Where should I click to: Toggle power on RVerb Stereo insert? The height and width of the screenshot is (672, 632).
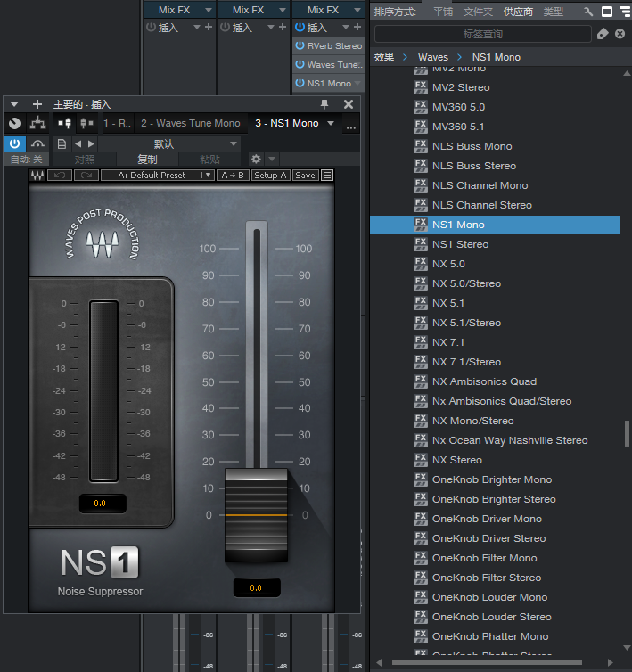pos(300,45)
